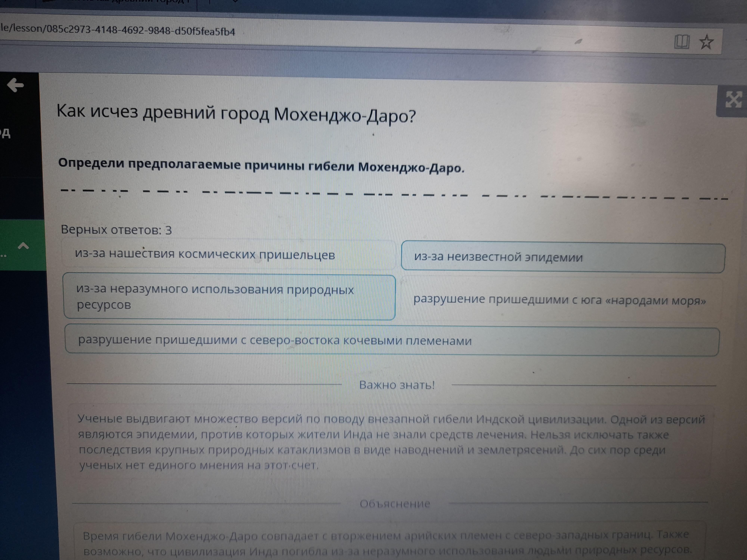Viewport: 747px width, 560px height.
Task: Click the «Важно знать!» section heading
Action: (x=397, y=385)
